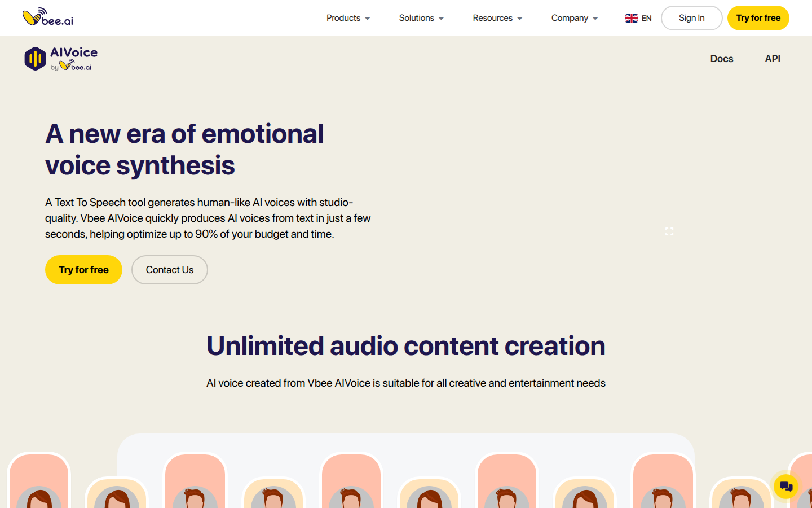
Task: Click the 'Unlimited audio content creation' heading
Action: (405, 346)
